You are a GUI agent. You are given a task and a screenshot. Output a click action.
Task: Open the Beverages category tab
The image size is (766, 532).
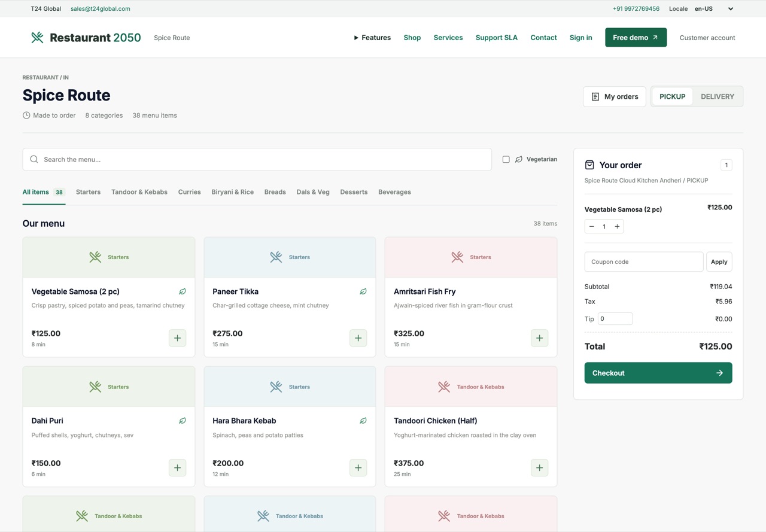click(x=394, y=192)
